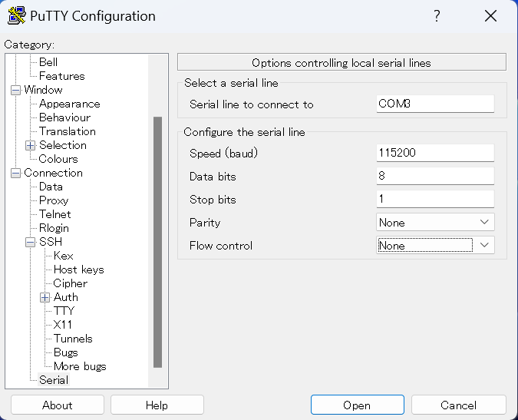Image resolution: width=518 pixels, height=420 pixels.
Task: Click the PuTTY icon in title bar
Action: 15,15
